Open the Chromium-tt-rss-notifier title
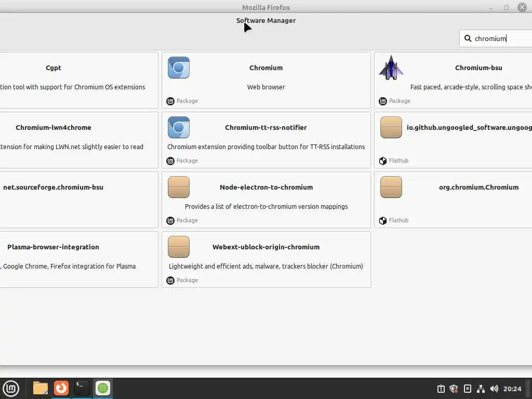532x399 pixels. tap(266, 127)
